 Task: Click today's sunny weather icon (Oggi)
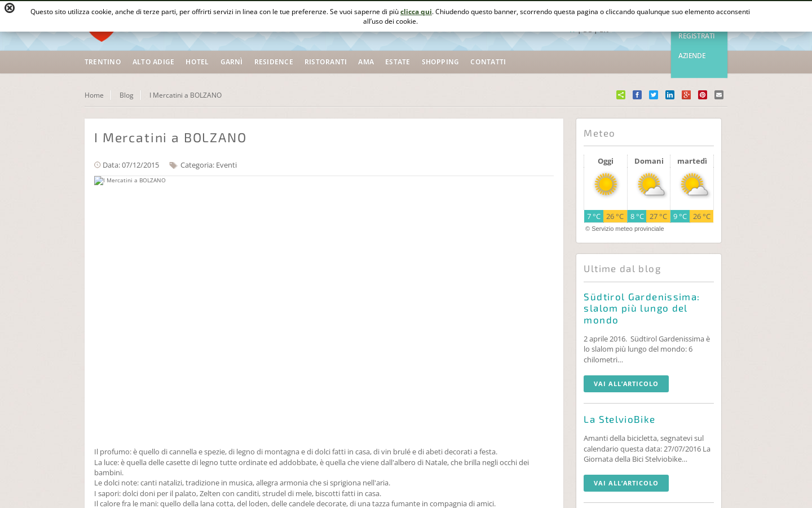pos(606,184)
